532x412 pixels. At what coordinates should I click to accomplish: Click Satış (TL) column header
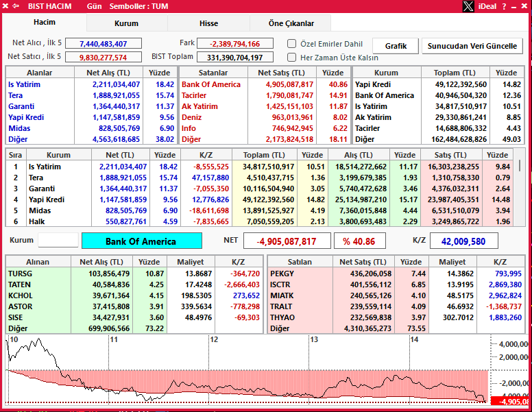click(x=450, y=155)
